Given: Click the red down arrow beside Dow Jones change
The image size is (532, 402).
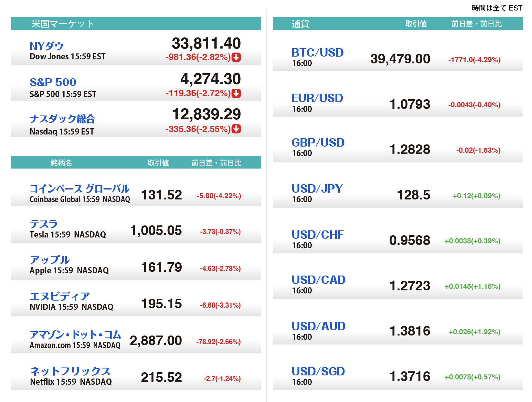Looking at the screenshot, I should (x=236, y=57).
